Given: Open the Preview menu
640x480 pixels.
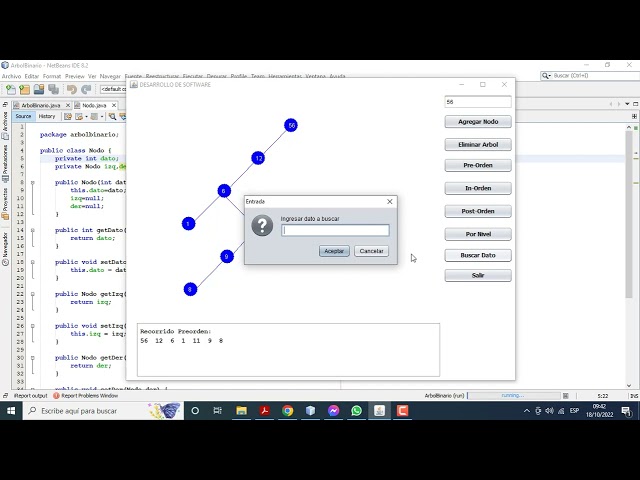Looking at the screenshot, I should [x=75, y=76].
